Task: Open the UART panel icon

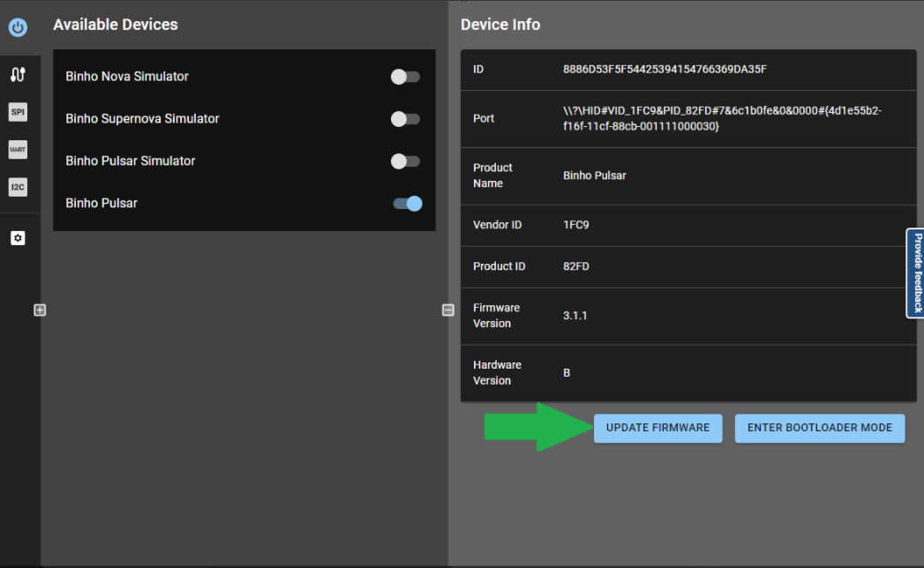Action: (x=18, y=150)
